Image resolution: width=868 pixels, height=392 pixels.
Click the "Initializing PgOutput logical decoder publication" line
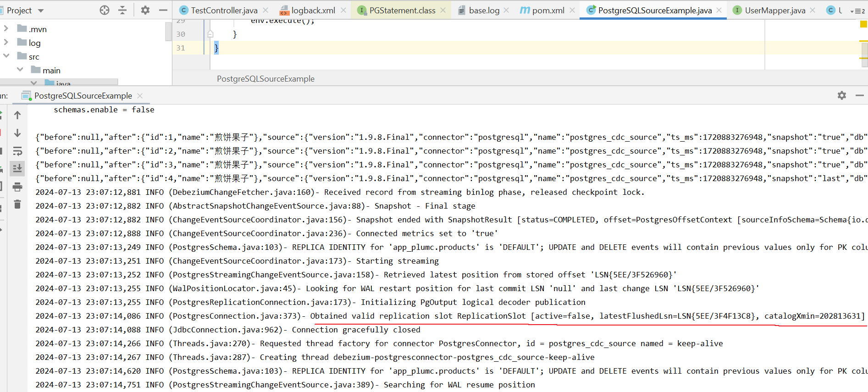pyautogui.click(x=310, y=302)
